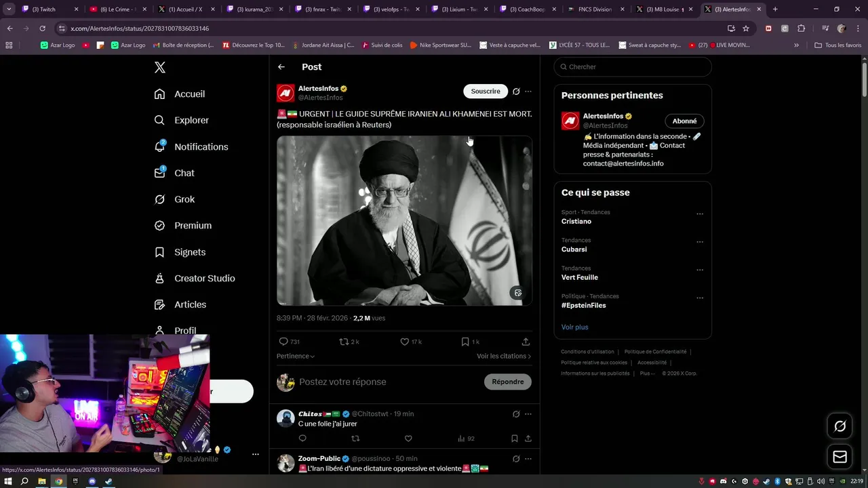Open Windows Start menu
Screen dimensions: 868x488
[x=8, y=481]
